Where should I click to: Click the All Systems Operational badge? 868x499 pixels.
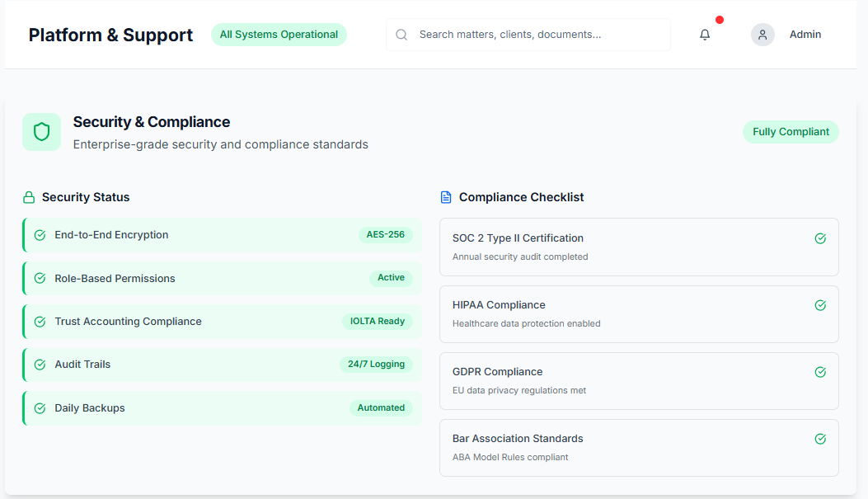(279, 35)
